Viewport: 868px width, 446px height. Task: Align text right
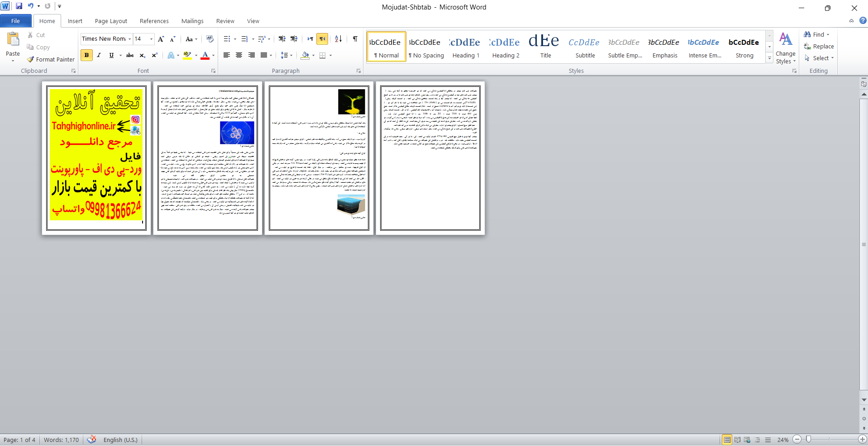click(251, 55)
